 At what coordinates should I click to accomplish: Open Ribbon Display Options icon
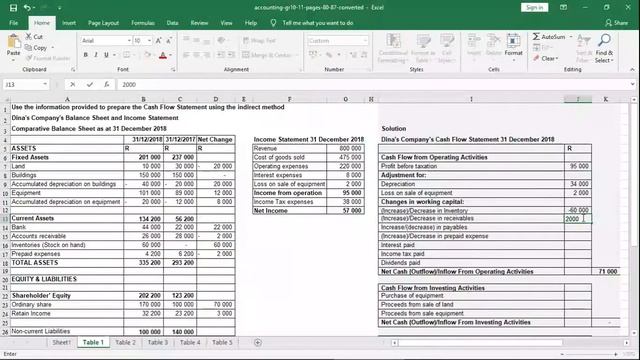point(563,7)
